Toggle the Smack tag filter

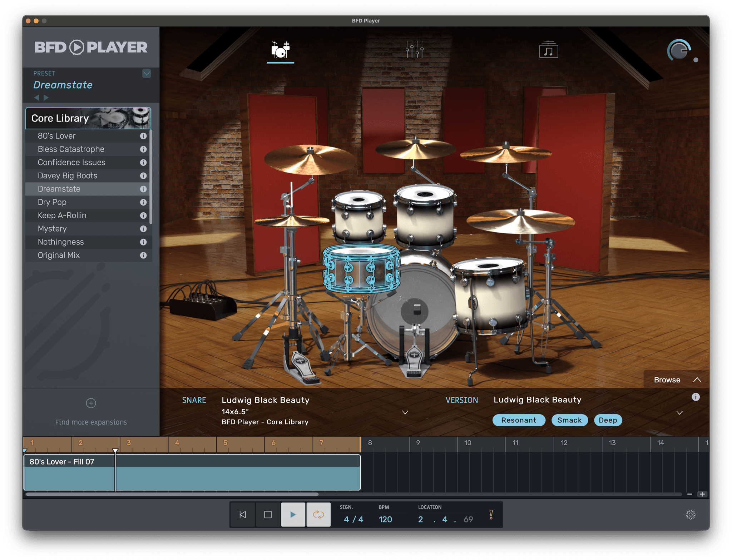tap(569, 420)
